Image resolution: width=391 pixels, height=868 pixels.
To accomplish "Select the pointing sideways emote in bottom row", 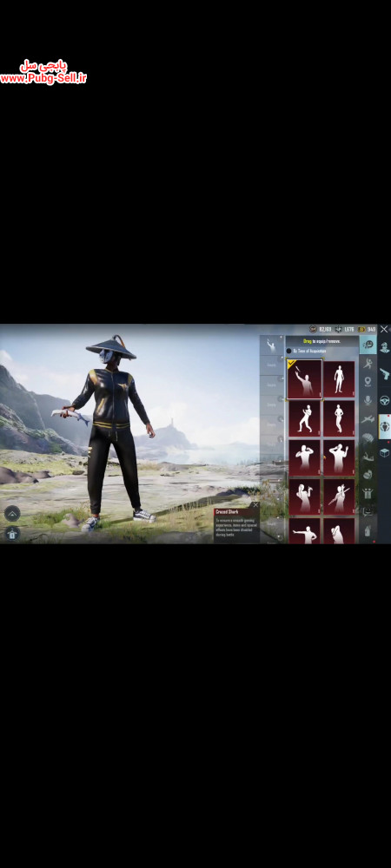I will [304, 530].
